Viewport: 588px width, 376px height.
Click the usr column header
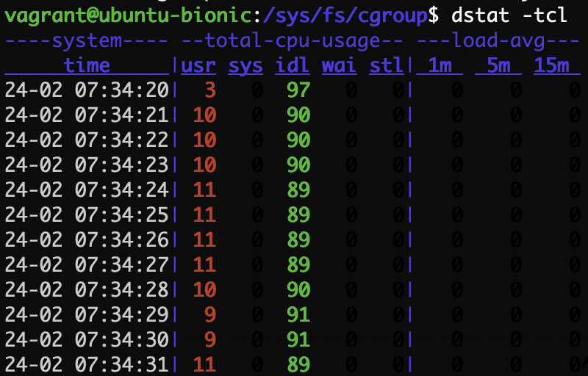click(198, 65)
